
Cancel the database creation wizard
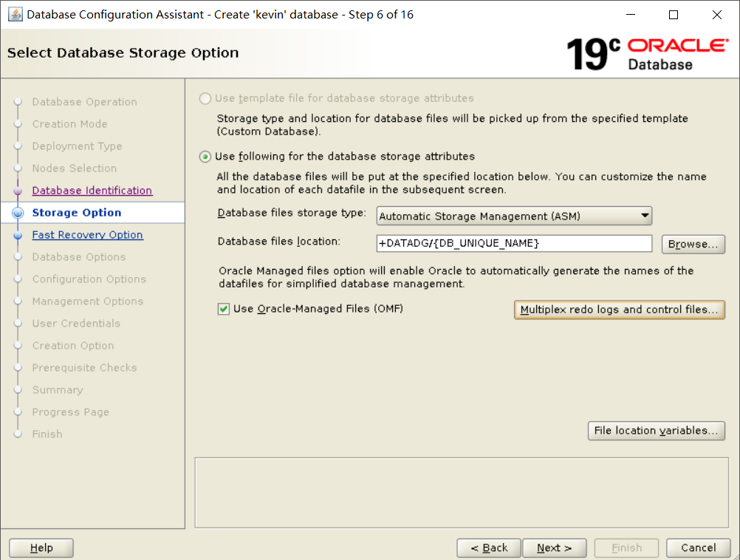[x=699, y=547]
